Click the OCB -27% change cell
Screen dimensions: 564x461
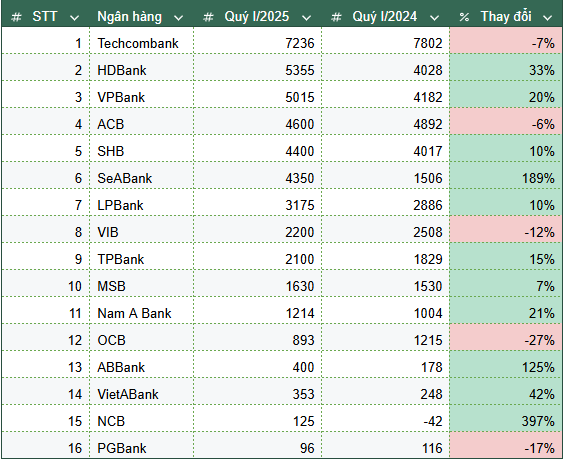pyautogui.click(x=505, y=340)
